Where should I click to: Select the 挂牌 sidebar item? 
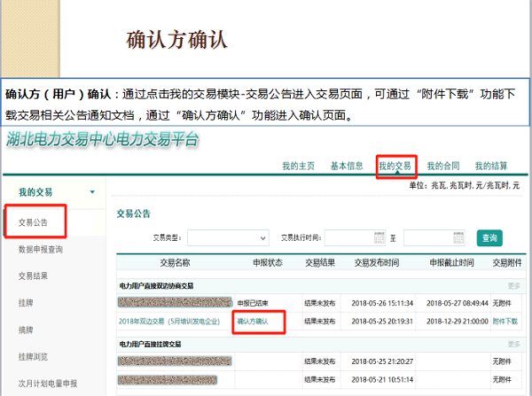click(27, 302)
